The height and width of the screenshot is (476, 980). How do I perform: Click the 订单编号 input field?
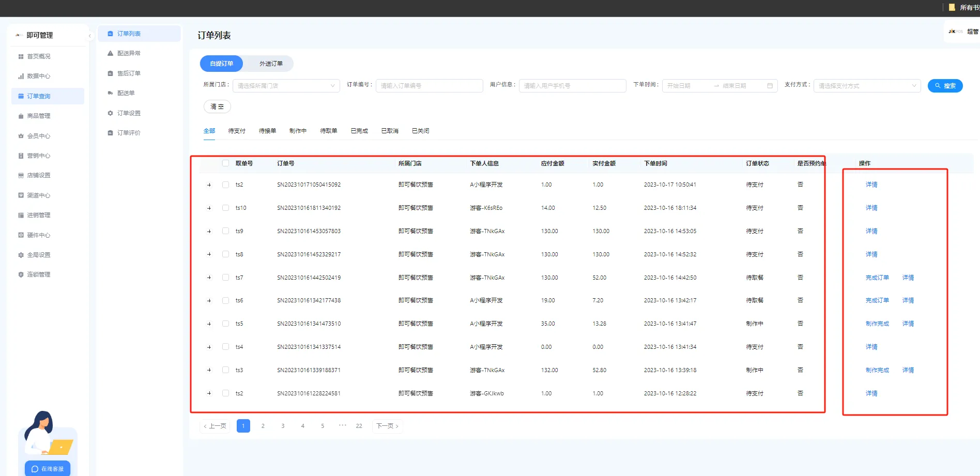tap(429, 86)
